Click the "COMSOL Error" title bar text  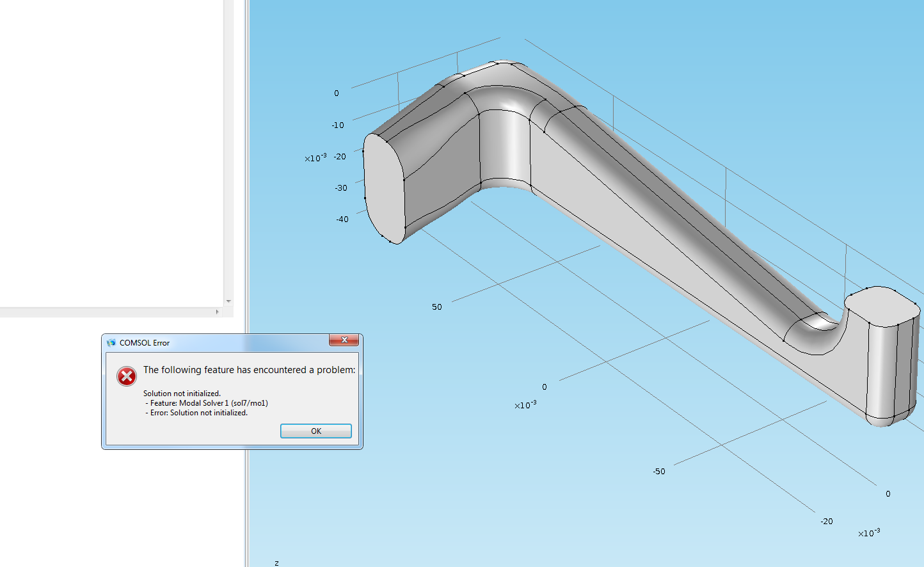145,343
